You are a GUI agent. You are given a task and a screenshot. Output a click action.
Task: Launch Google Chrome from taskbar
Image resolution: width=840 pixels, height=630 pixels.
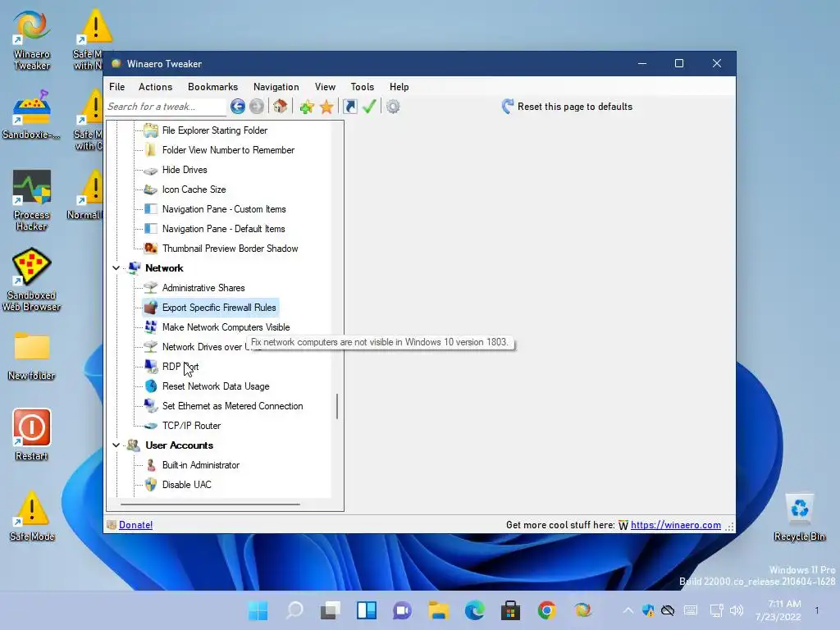[x=546, y=610]
